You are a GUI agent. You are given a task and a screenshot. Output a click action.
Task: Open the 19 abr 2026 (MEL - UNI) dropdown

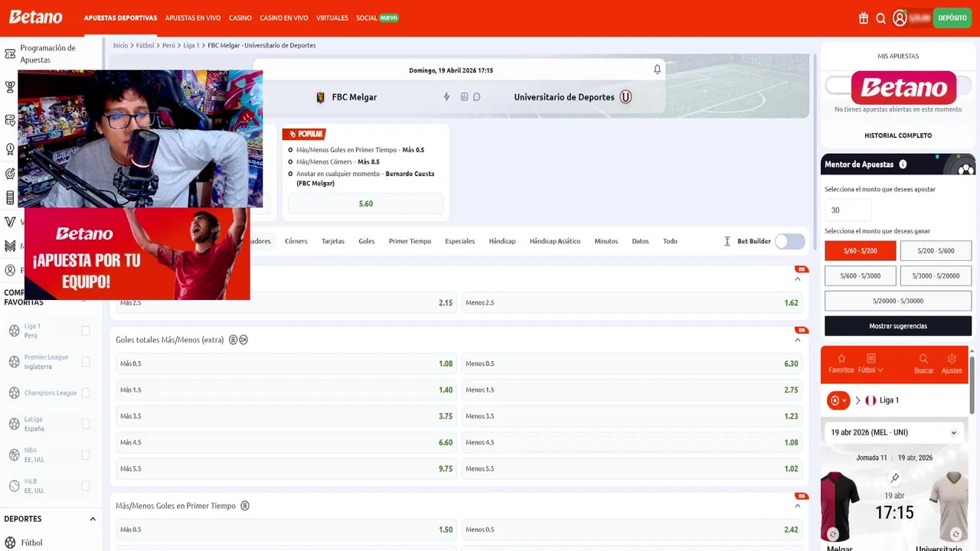tap(894, 432)
